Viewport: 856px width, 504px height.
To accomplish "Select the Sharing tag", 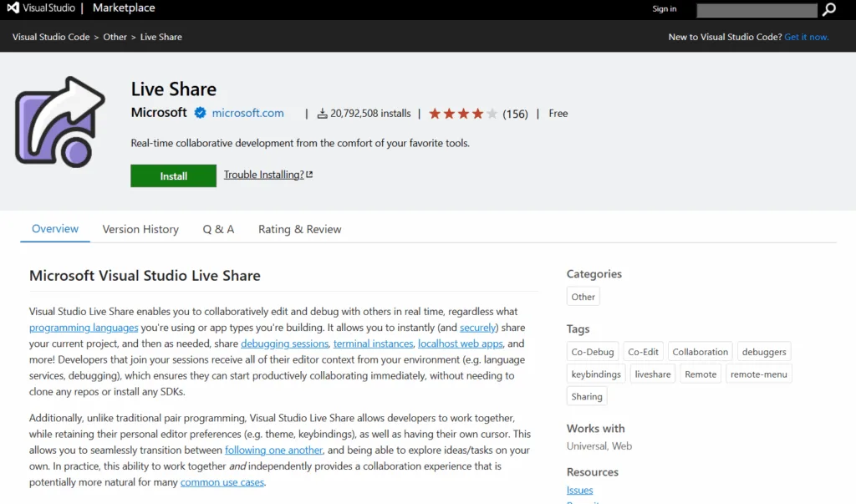I will click(x=587, y=396).
